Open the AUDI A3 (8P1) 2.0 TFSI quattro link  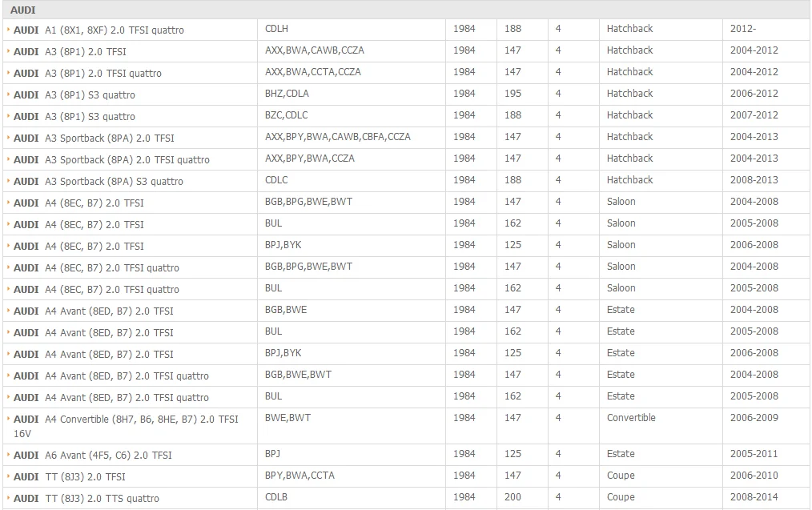87,74
